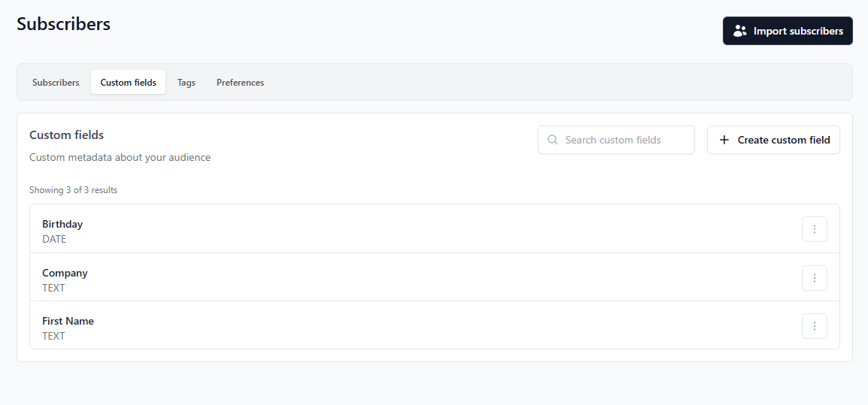Select the First Name custom field row
This screenshot has width=868, height=405.
click(376, 326)
